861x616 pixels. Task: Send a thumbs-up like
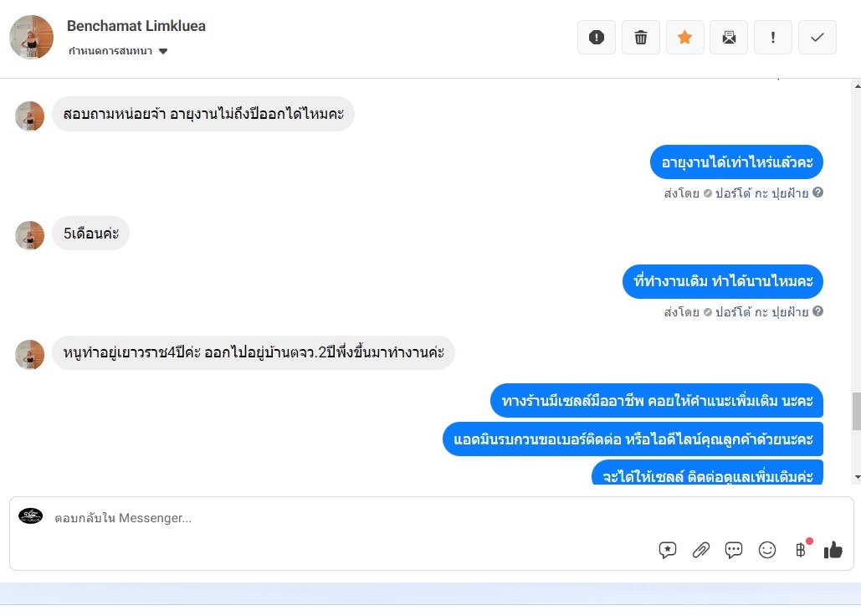[833, 550]
